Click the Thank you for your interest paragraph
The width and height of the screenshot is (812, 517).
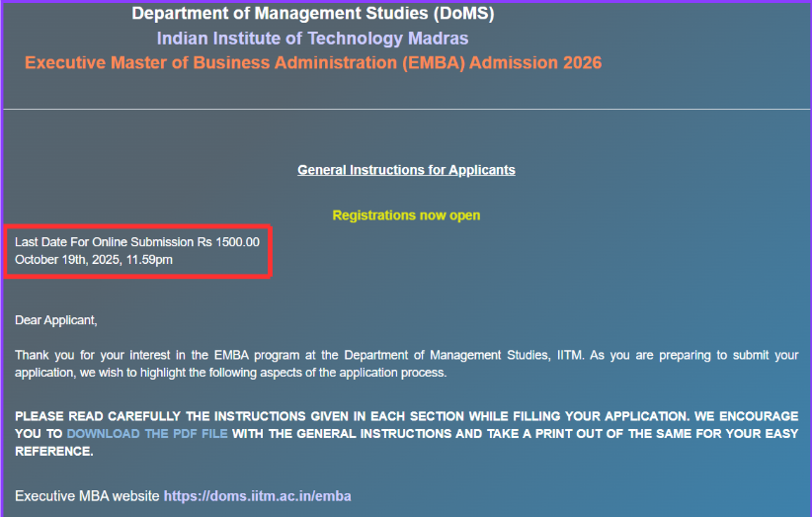click(x=407, y=364)
